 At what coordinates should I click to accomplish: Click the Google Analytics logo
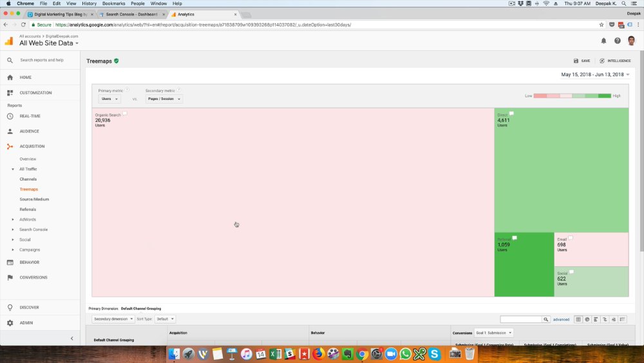8,41
